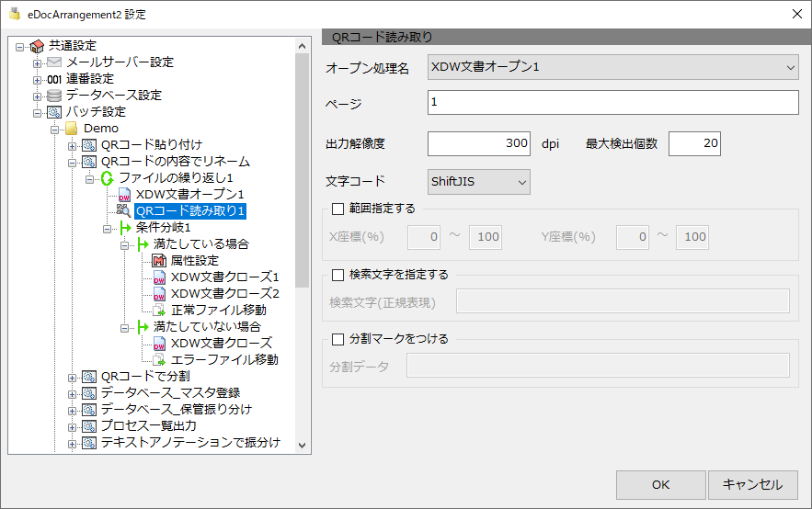The image size is (812, 509).
Task: Click the ファイルの繰り返し1 loop icon
Action: coord(107,178)
